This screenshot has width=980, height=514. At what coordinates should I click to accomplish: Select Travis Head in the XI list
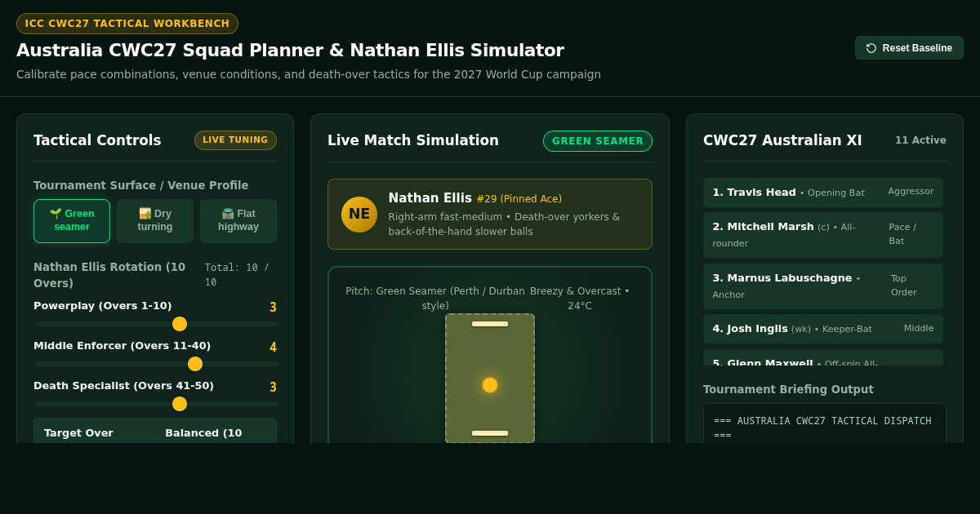[823, 193]
